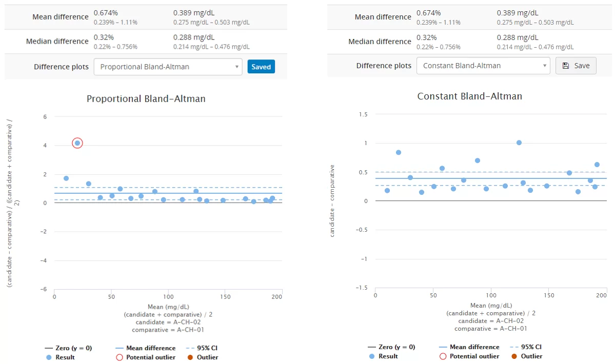Click the Potential outlier legend circle under the Proportional plot
Screen dimensions: 615x364
click(x=120, y=357)
